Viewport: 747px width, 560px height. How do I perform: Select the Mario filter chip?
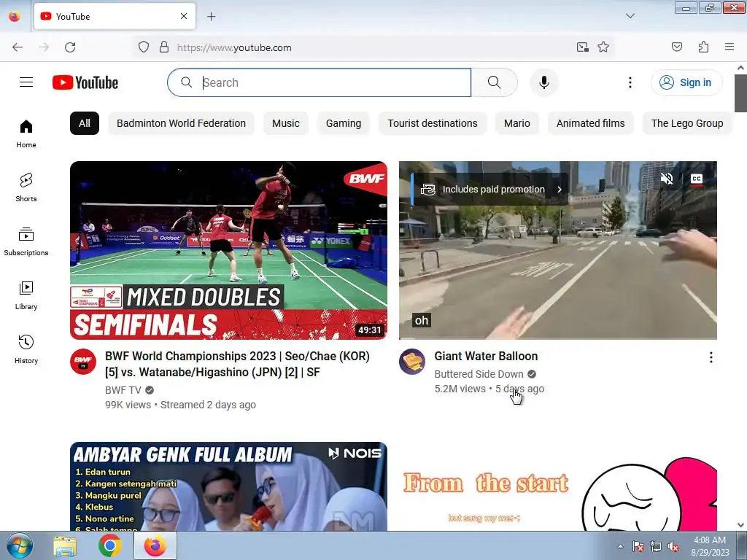pos(517,123)
